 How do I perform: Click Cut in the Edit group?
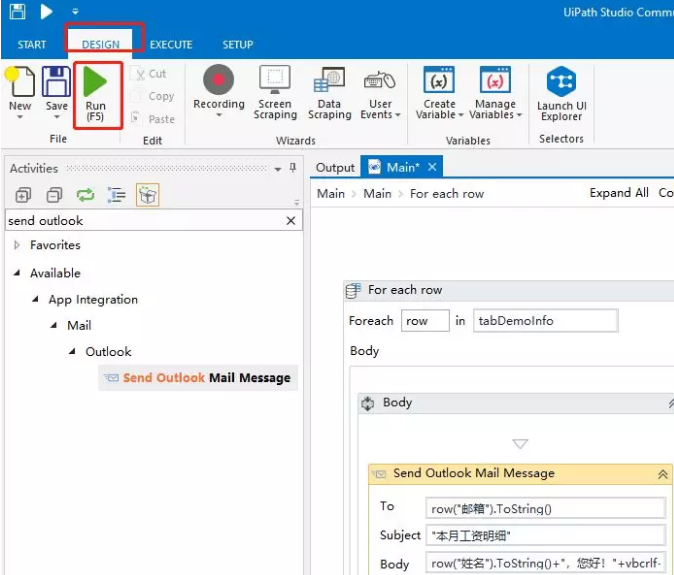point(151,74)
